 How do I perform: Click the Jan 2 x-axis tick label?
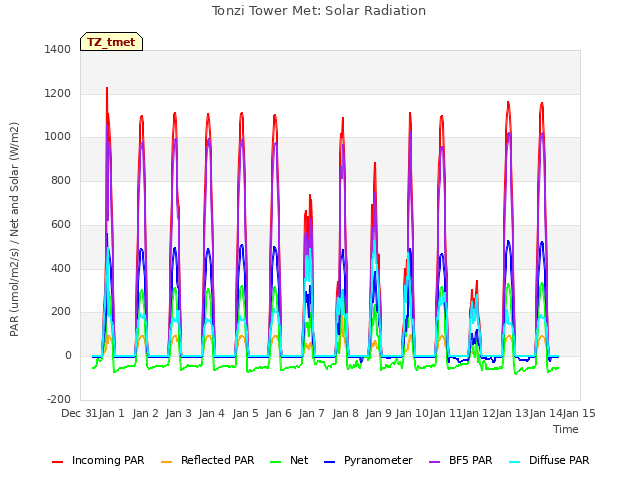click(145, 413)
